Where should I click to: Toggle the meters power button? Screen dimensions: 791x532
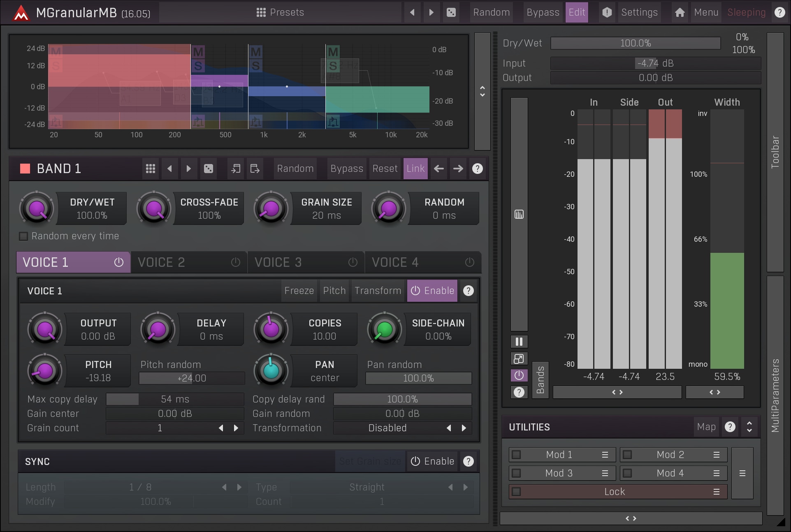[519, 375]
